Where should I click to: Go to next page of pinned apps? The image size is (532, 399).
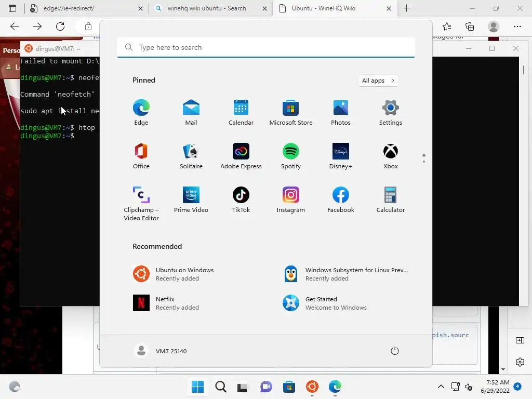pyautogui.click(x=424, y=161)
